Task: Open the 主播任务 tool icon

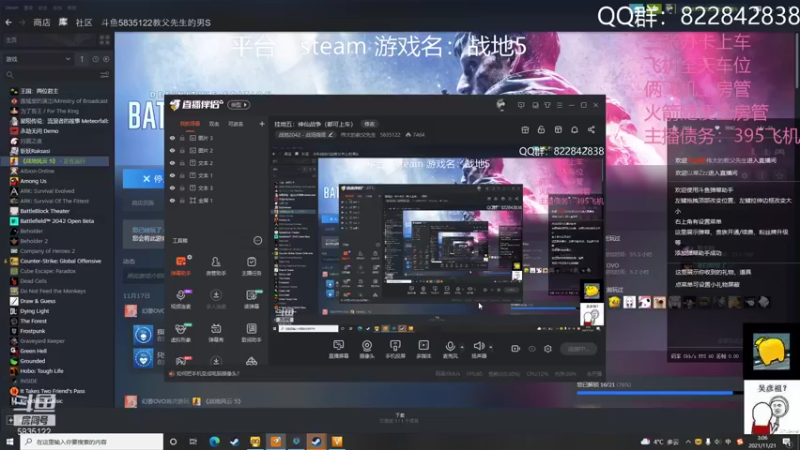Action: click(x=251, y=266)
